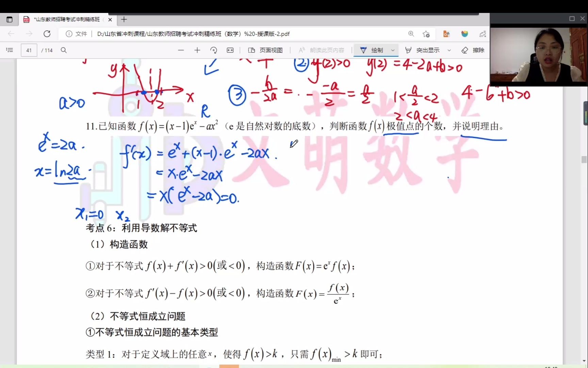Rotate the PDF page
Screen dimensions: 588x368
click(x=214, y=50)
